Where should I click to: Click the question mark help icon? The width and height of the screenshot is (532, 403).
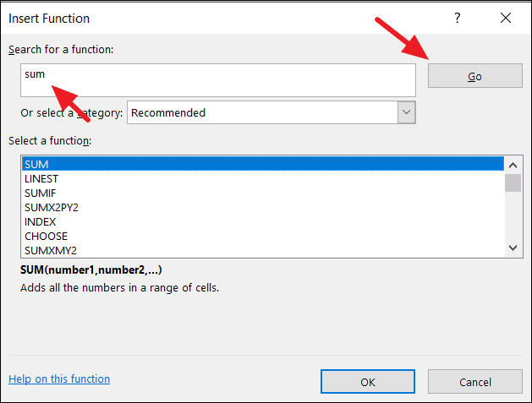click(x=458, y=18)
